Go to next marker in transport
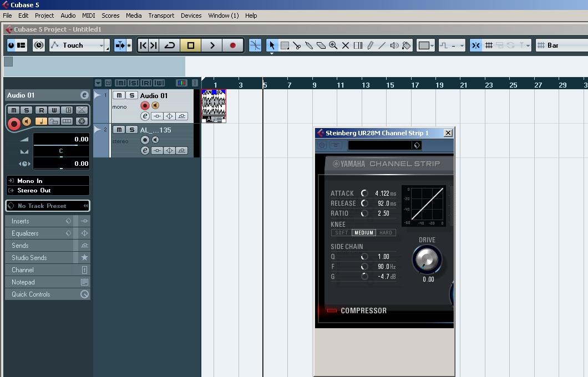Screen dimensions: 588x377 pos(153,45)
